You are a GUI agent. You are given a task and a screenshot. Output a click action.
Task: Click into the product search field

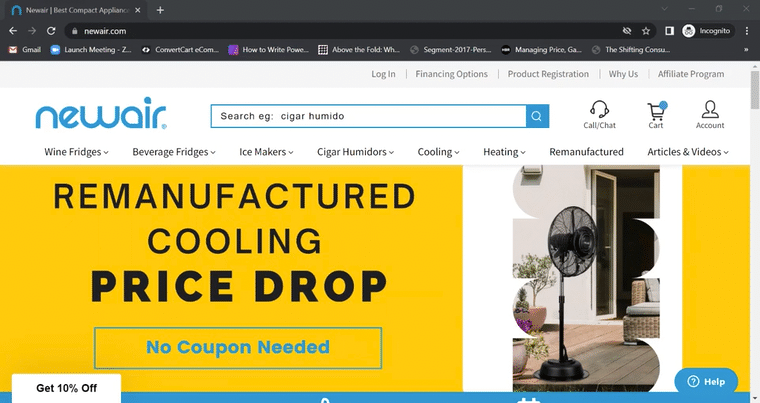point(367,116)
